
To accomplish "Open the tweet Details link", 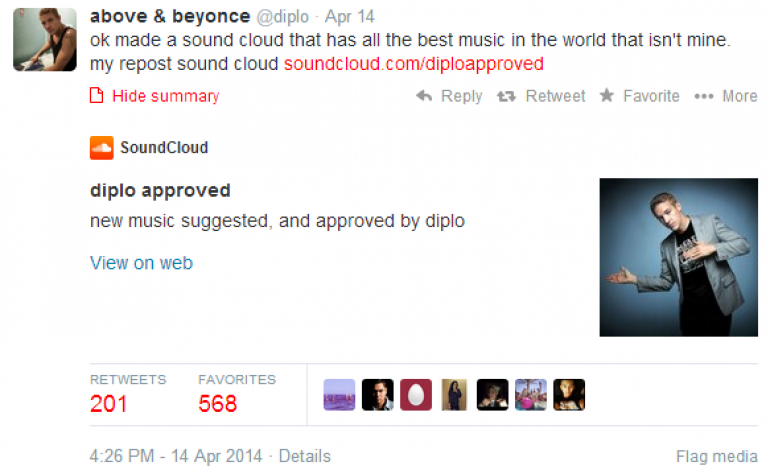I will (x=304, y=456).
